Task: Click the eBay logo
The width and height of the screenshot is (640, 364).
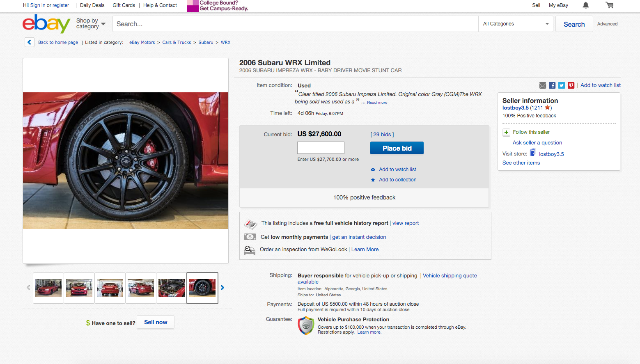Action: click(46, 24)
